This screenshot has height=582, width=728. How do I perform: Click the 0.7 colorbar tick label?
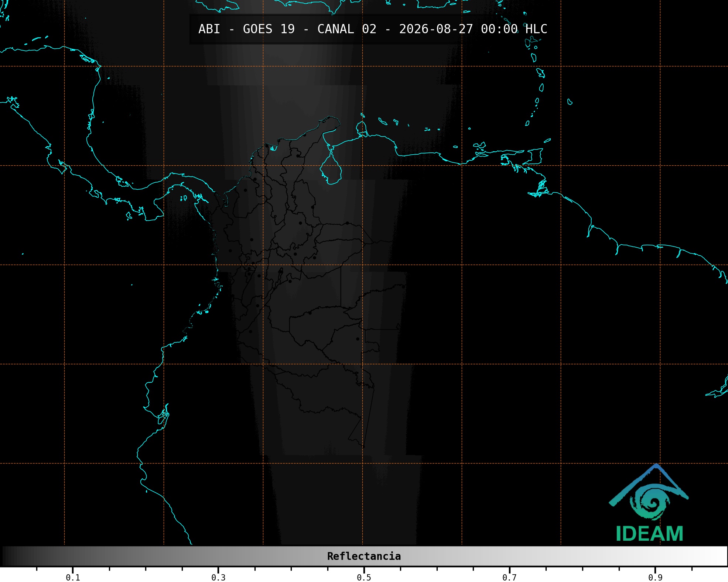coord(509,578)
